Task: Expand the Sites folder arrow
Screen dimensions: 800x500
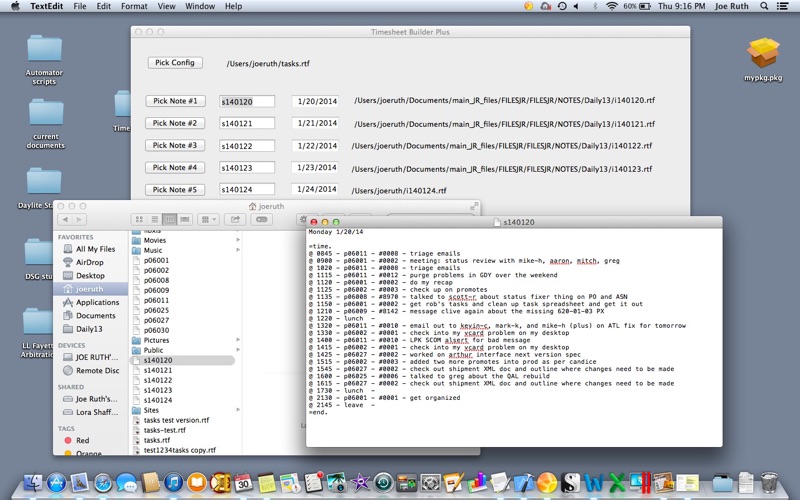Action: click(238, 410)
